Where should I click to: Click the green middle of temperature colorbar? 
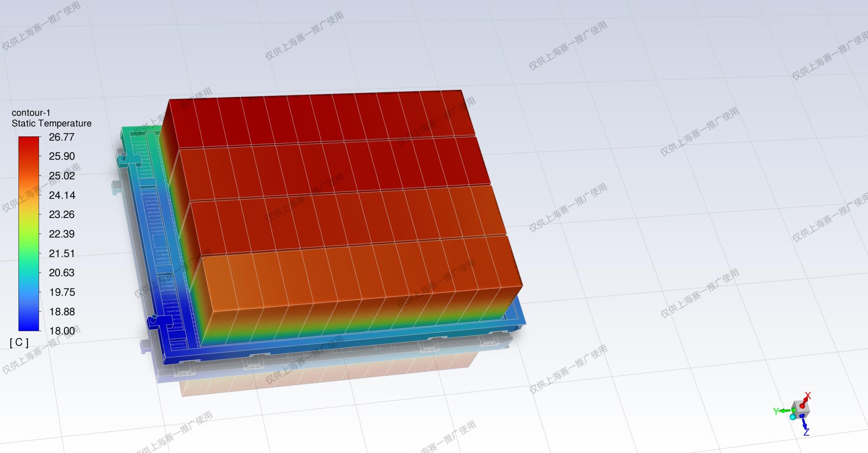[x=29, y=245]
